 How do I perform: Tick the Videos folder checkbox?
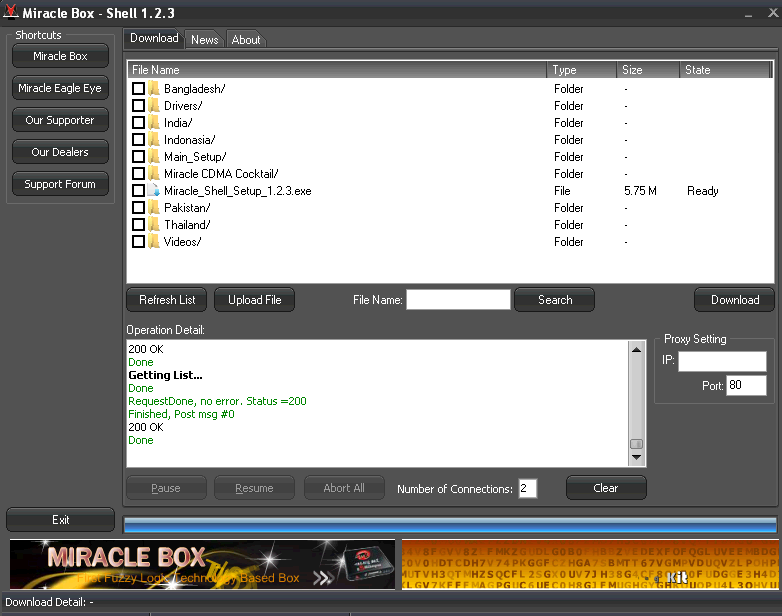138,241
